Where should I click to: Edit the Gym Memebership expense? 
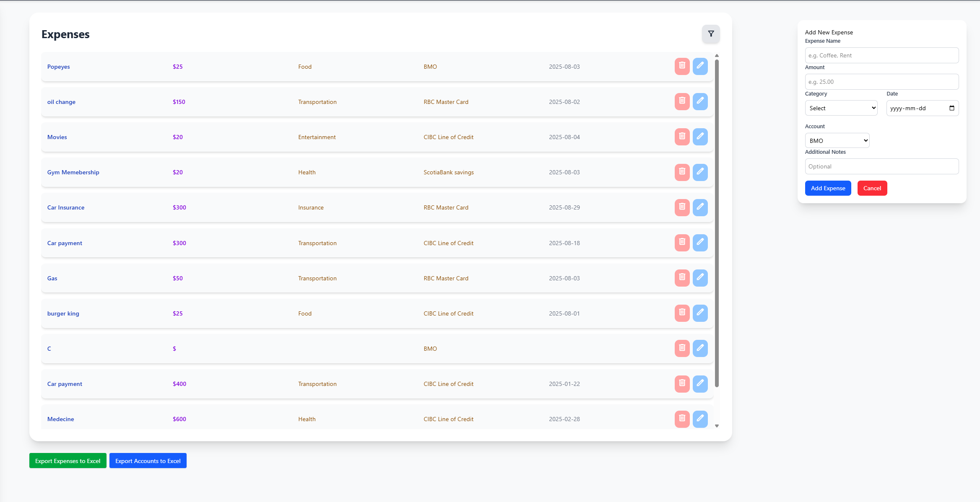click(700, 172)
